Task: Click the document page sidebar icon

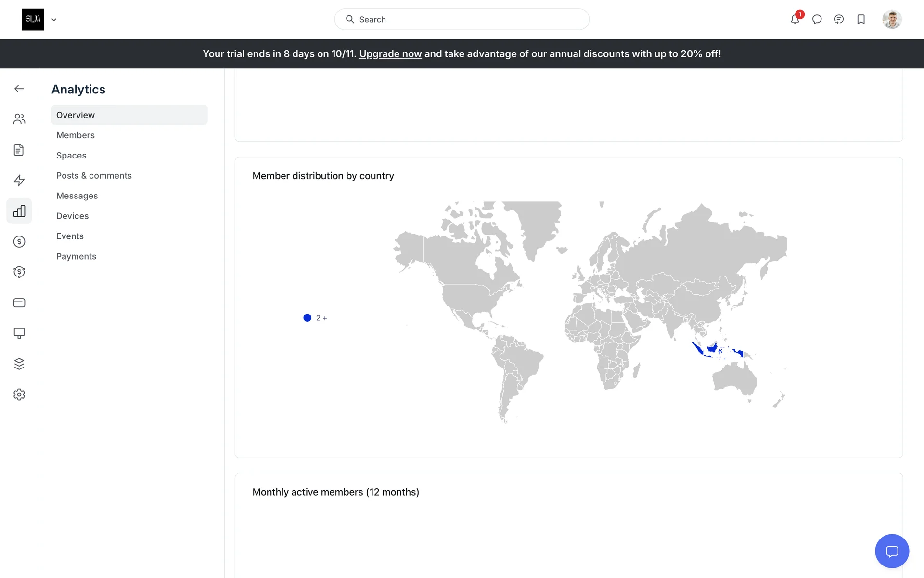Action: pyautogui.click(x=19, y=150)
